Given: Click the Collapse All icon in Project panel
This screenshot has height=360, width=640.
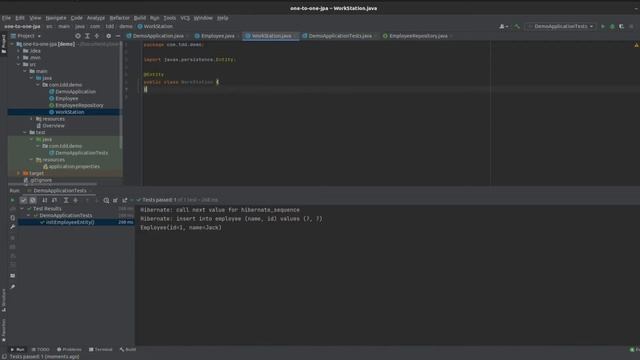Looking at the screenshot, I should [x=97, y=36].
